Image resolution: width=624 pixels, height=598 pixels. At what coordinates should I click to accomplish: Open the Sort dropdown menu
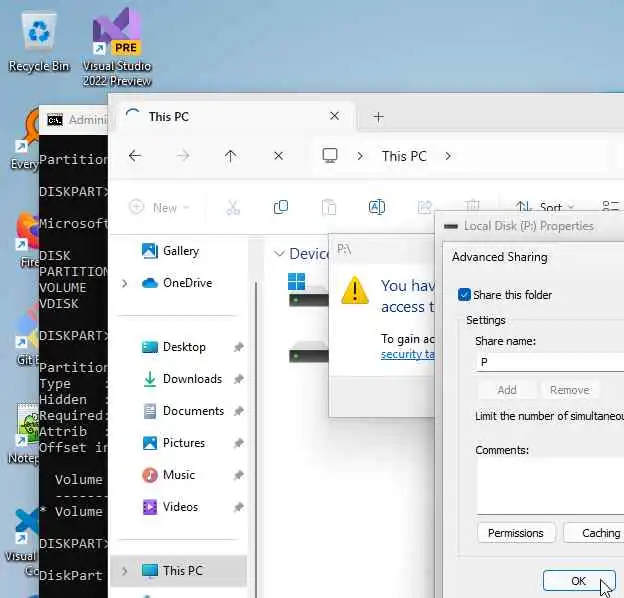[544, 206]
